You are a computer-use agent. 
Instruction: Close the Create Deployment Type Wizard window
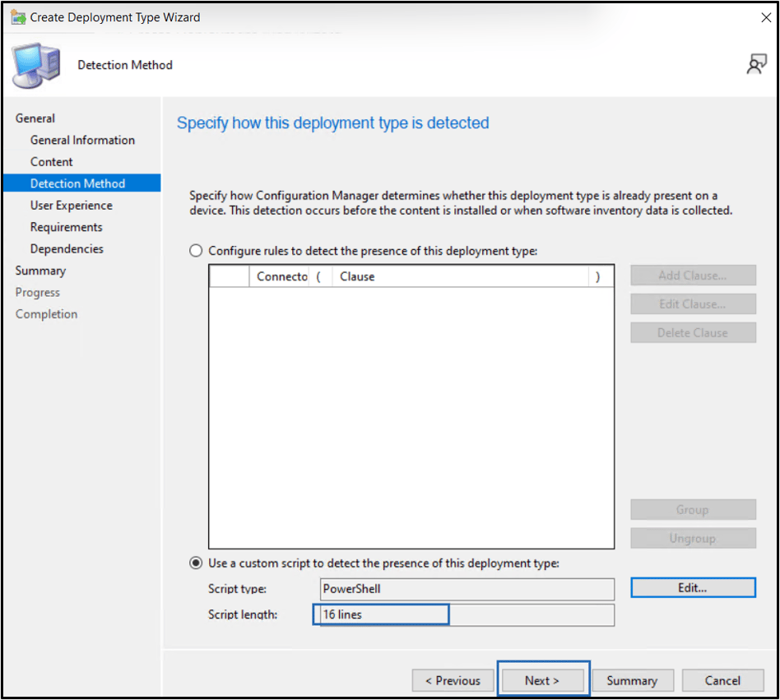pos(766,17)
